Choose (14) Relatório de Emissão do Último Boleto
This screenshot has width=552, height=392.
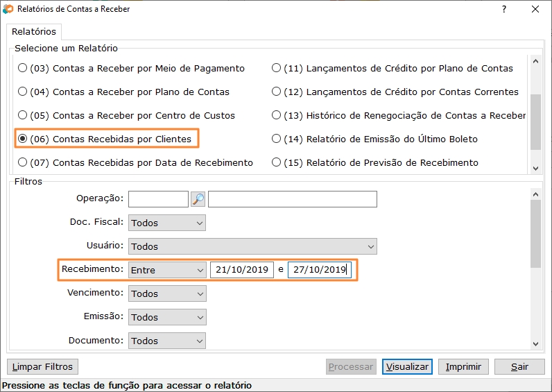(x=374, y=139)
